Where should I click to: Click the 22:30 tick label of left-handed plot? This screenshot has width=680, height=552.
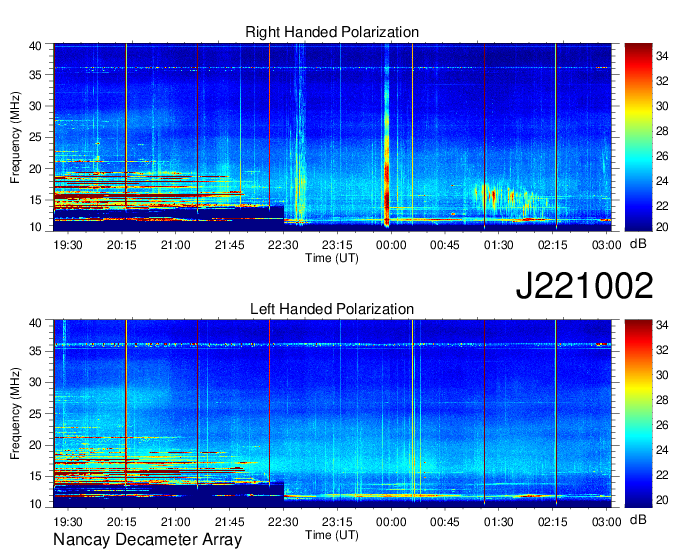click(x=283, y=522)
